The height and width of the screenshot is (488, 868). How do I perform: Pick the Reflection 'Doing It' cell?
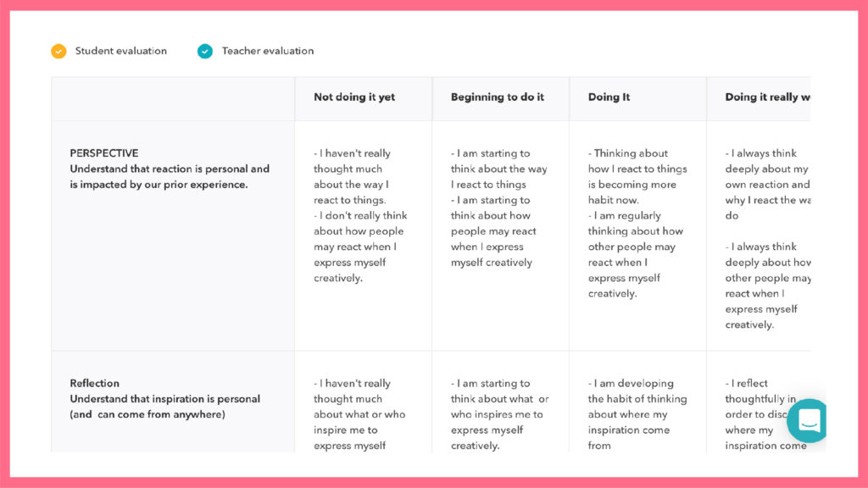[x=636, y=414]
